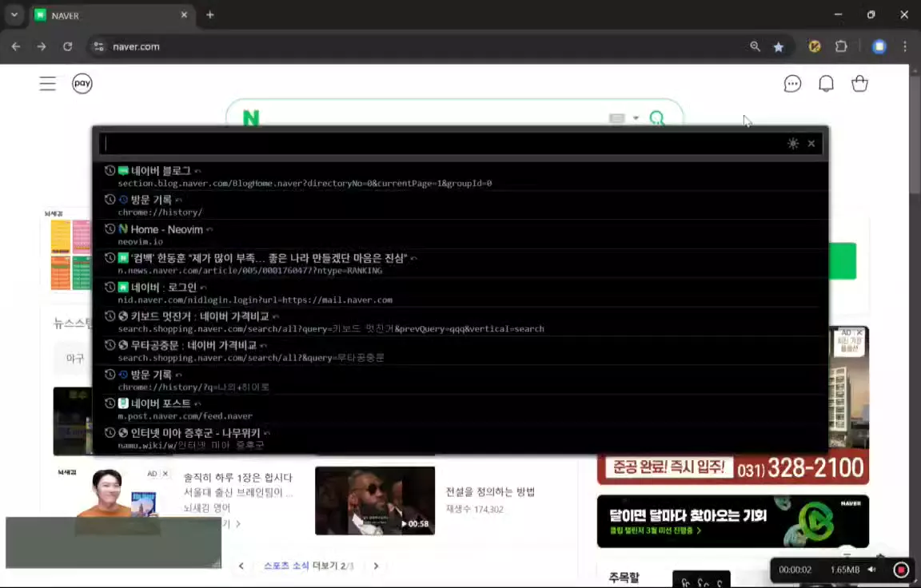This screenshot has height=588, width=921.
Task: Open Naver talk chat bubble icon
Action: (x=792, y=83)
